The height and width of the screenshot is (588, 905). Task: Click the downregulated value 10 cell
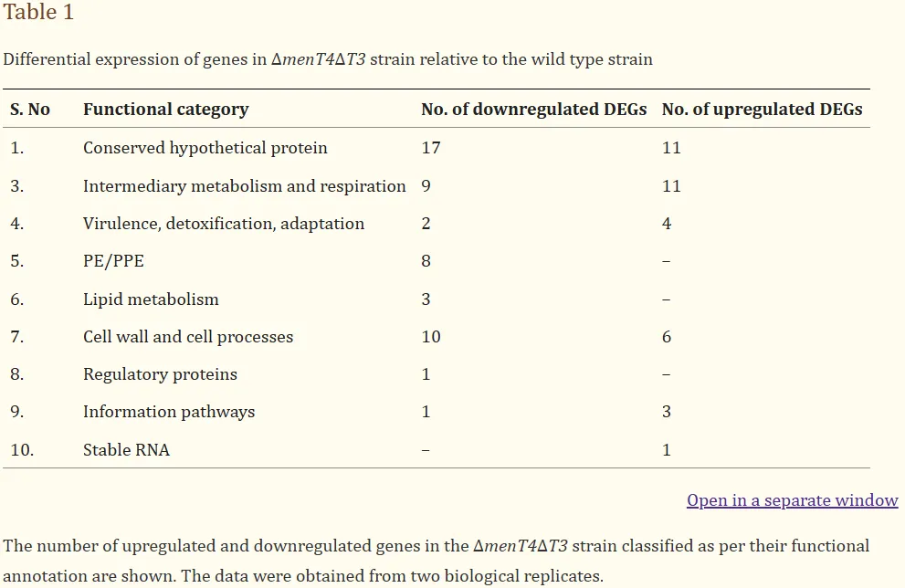(431, 337)
